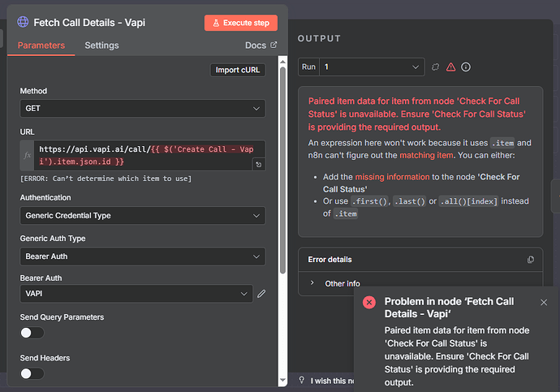This screenshot has height=392, width=560.
Task: Click the Execute step button
Action: point(240,23)
